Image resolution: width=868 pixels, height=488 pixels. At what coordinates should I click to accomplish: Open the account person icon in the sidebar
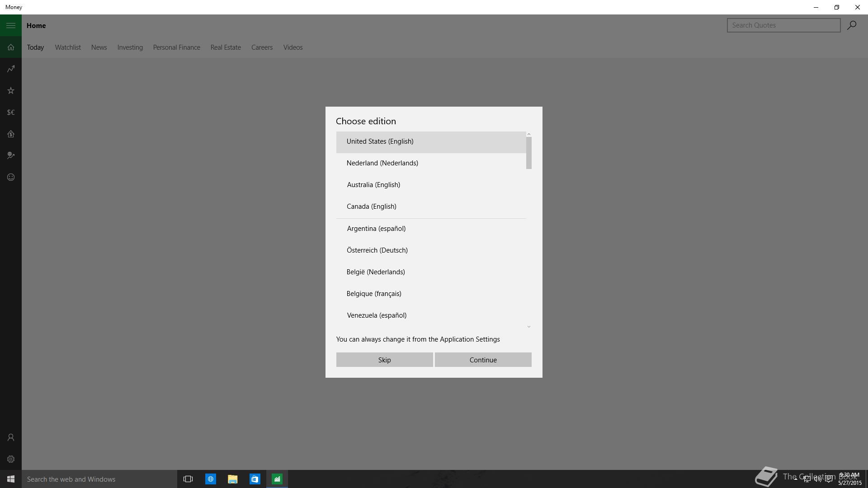[x=11, y=437]
